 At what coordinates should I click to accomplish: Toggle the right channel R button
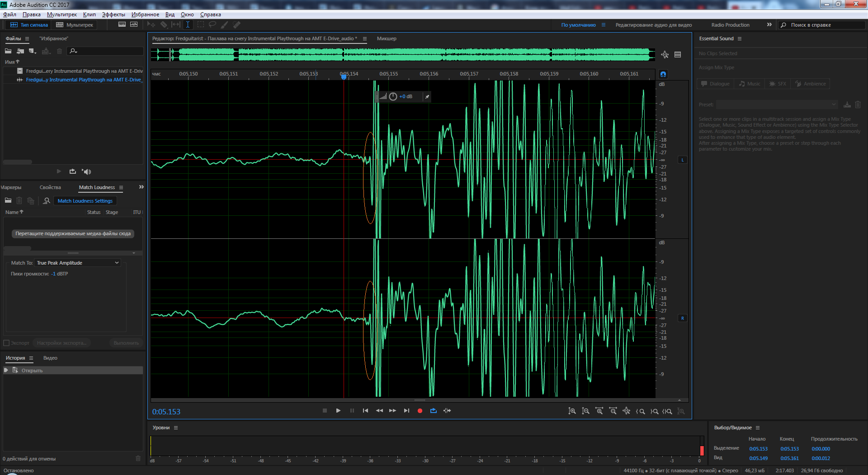pos(683,318)
